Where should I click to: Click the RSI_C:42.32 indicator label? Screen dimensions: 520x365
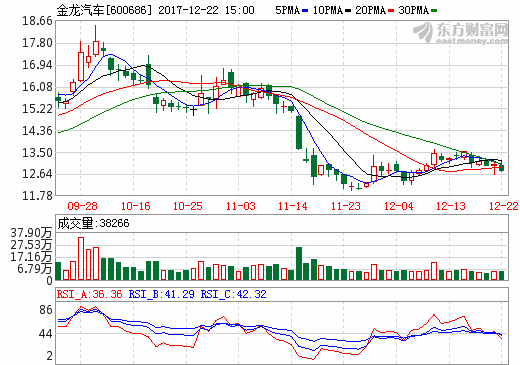tap(233, 294)
